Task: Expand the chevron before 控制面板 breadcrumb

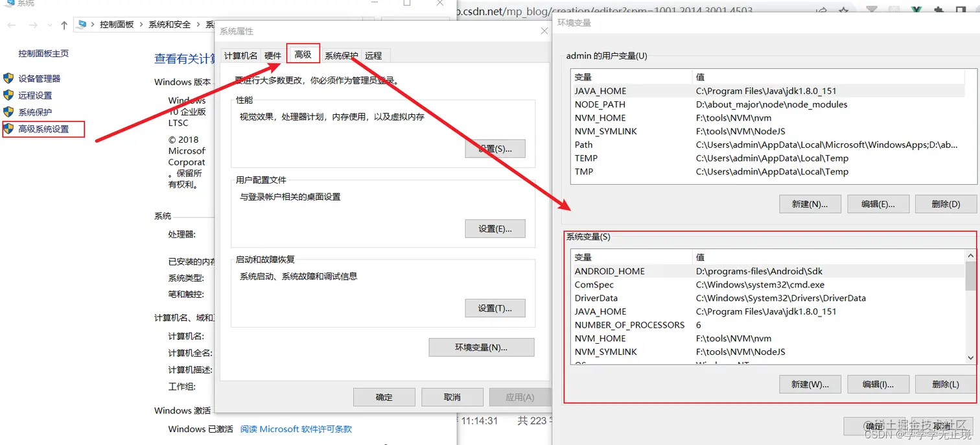Action: point(93,25)
